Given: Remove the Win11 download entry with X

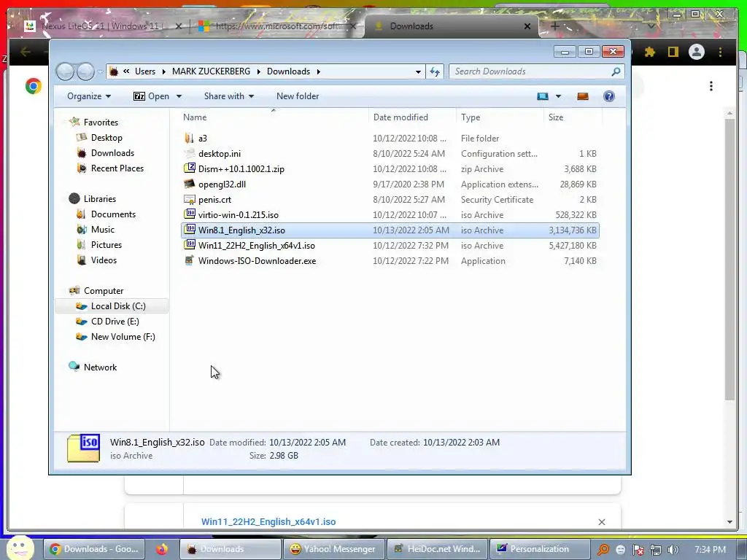Looking at the screenshot, I should point(602,522).
